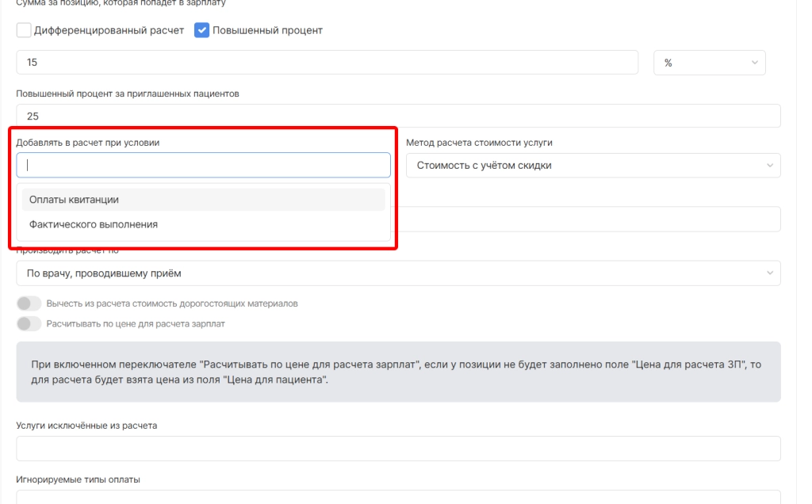Screen dimensions: 812x504
Task: Click the Дифференцированный расчет label text
Action: tap(109, 31)
